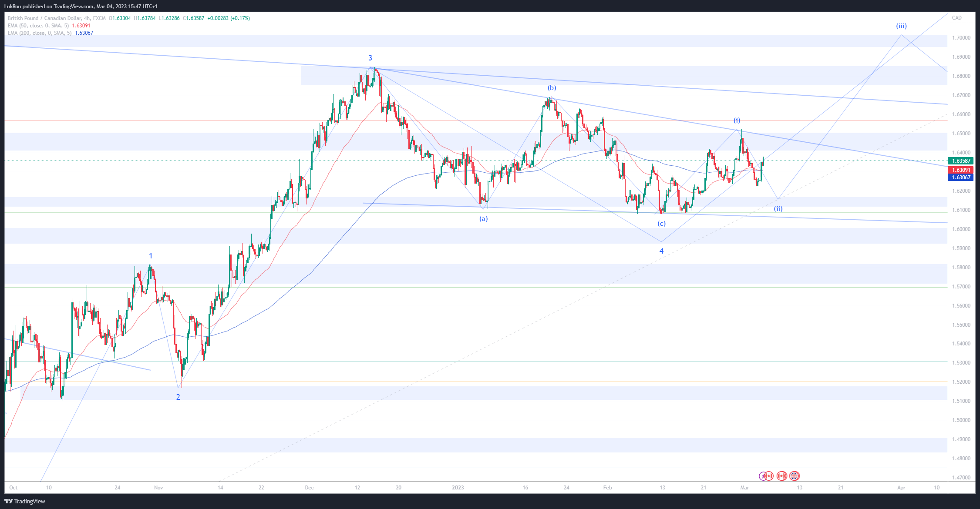Select the wave 4 label below (c)
This screenshot has height=509, width=980.
661,251
